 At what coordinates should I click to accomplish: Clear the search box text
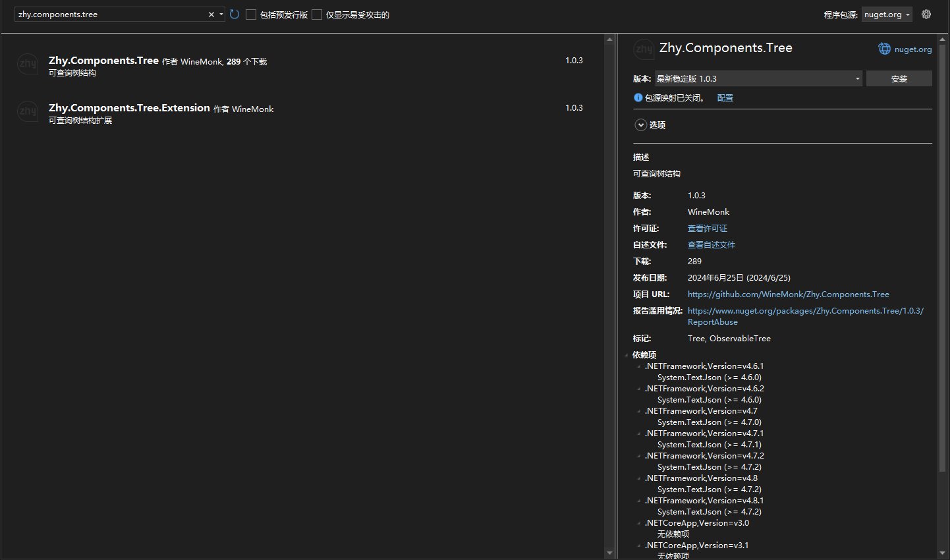click(211, 14)
